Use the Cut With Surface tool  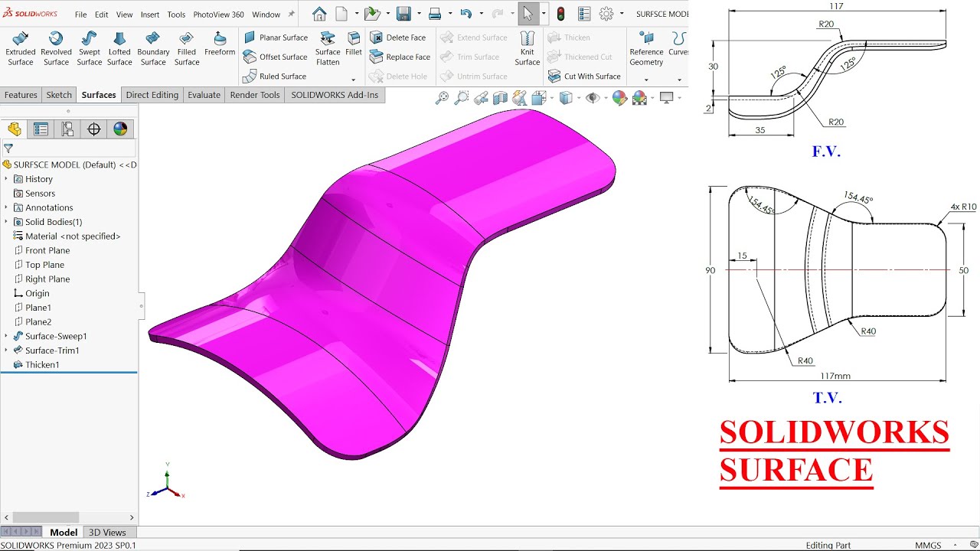coord(584,77)
